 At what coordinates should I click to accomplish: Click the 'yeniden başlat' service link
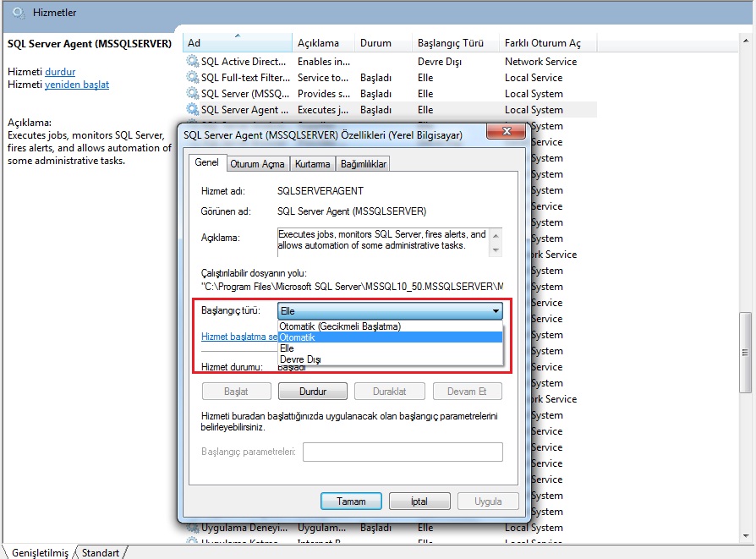[x=76, y=85]
